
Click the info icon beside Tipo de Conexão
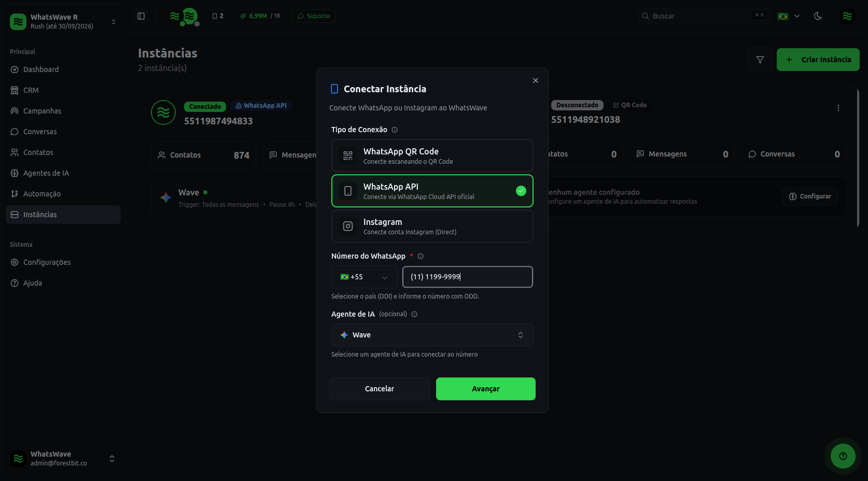pyautogui.click(x=395, y=130)
